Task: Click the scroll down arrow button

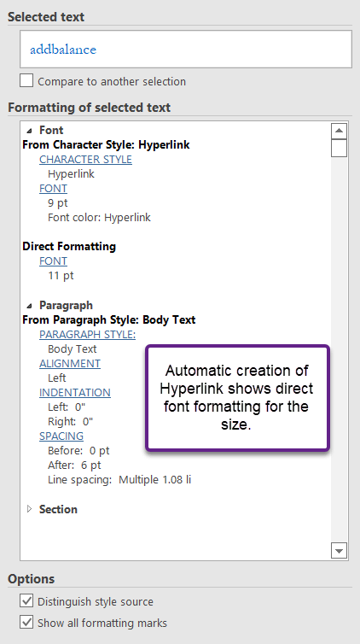Action: [339, 550]
